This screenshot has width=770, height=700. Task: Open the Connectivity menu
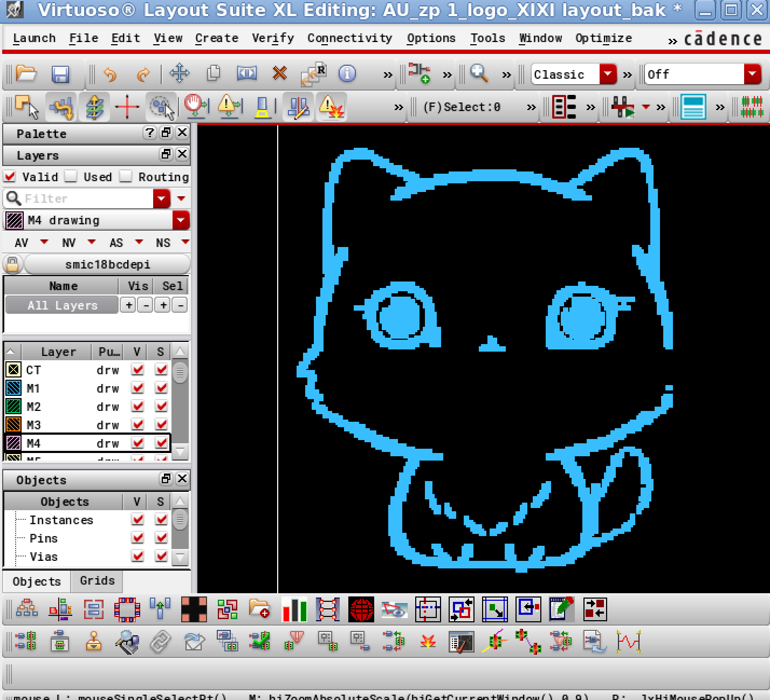tap(350, 38)
